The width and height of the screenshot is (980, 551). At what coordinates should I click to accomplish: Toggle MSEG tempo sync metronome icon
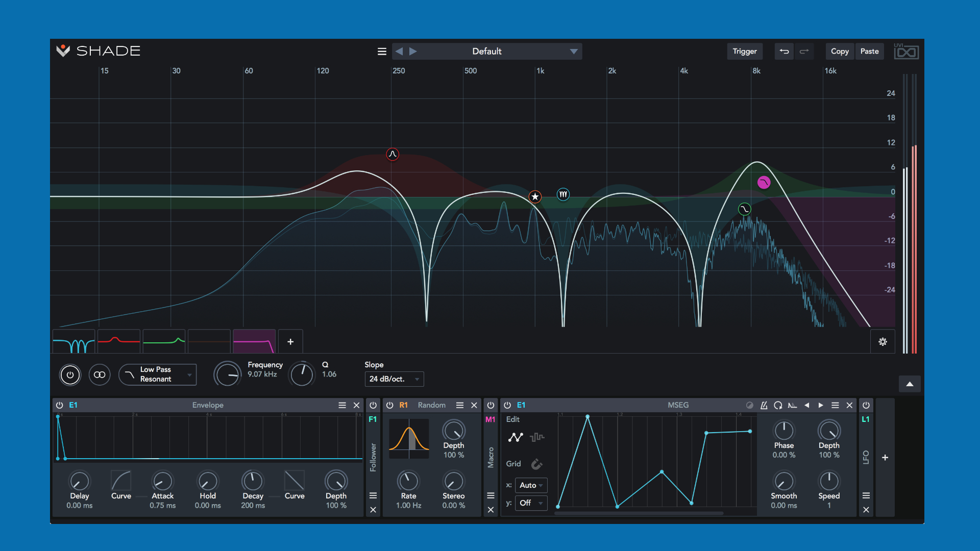[x=764, y=405]
